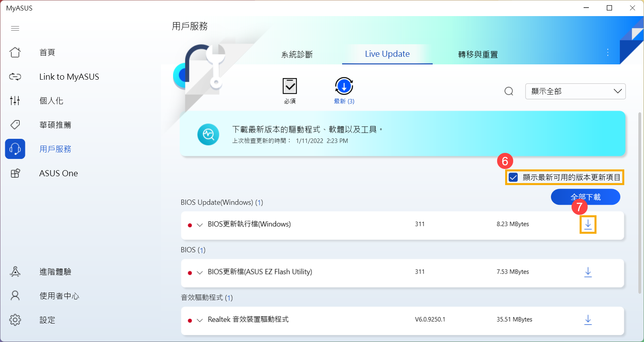Expand BIOS更新執行檔(Windows) details chevron
This screenshot has height=342, width=644.
pyautogui.click(x=200, y=225)
